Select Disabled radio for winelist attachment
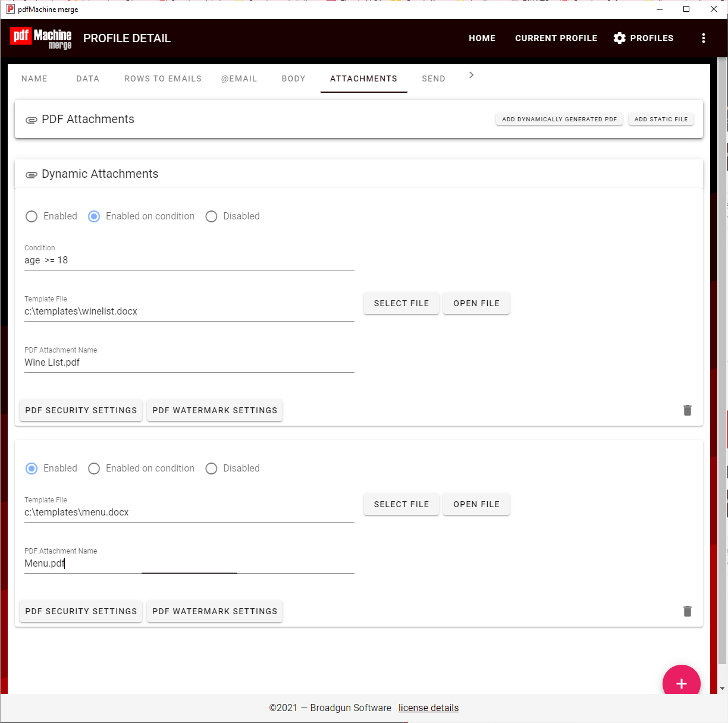 click(211, 216)
